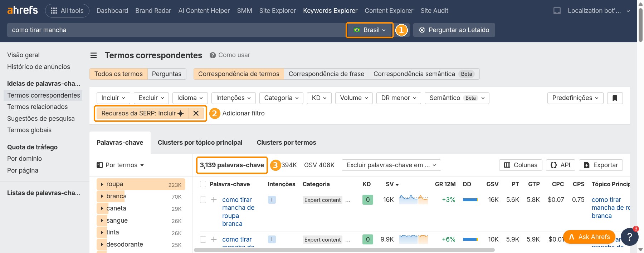This screenshot has height=253, width=644.
Task: Remove the Recursos da SERP filter
Action: pos(196,113)
